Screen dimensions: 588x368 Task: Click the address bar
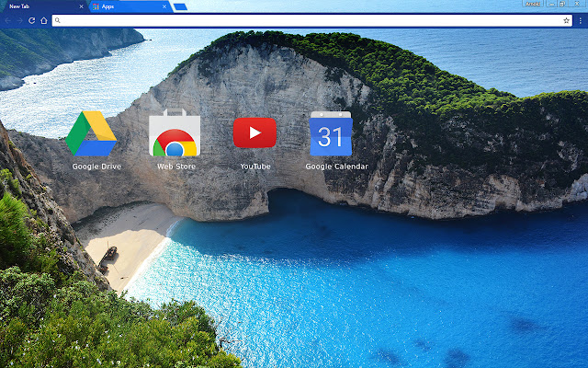[303, 20]
